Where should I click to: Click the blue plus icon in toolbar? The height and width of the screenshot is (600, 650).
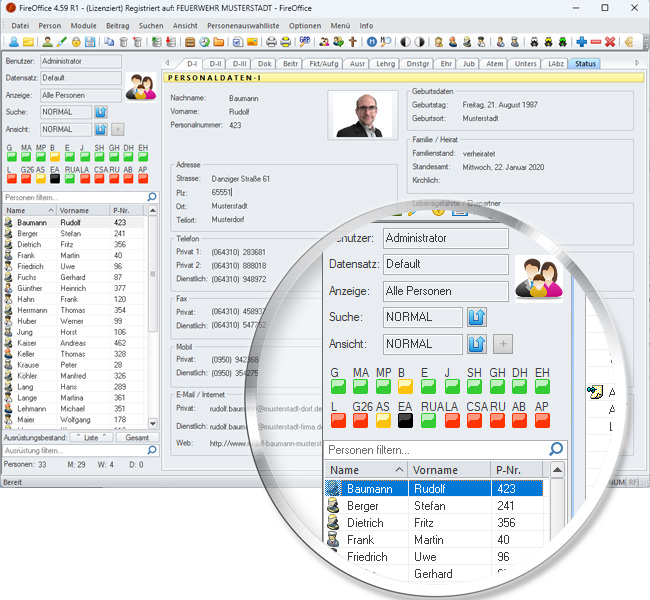[x=582, y=42]
